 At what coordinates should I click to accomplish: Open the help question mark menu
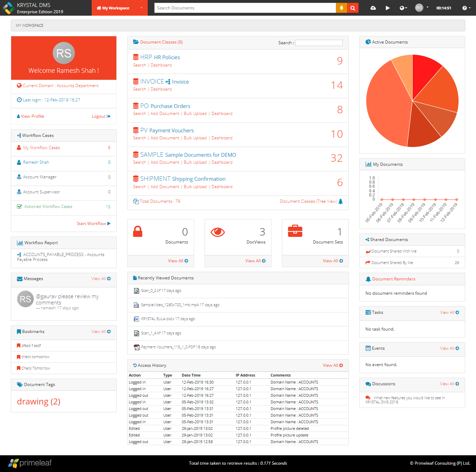click(x=466, y=8)
